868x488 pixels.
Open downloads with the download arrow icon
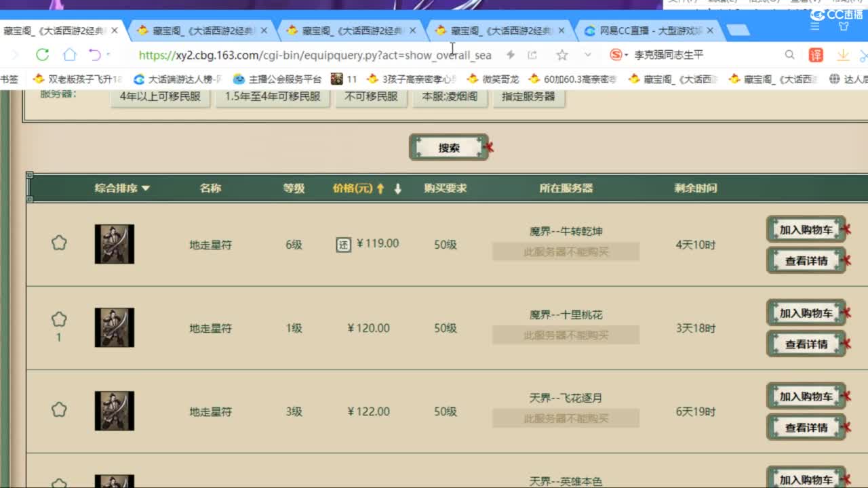[843, 55]
